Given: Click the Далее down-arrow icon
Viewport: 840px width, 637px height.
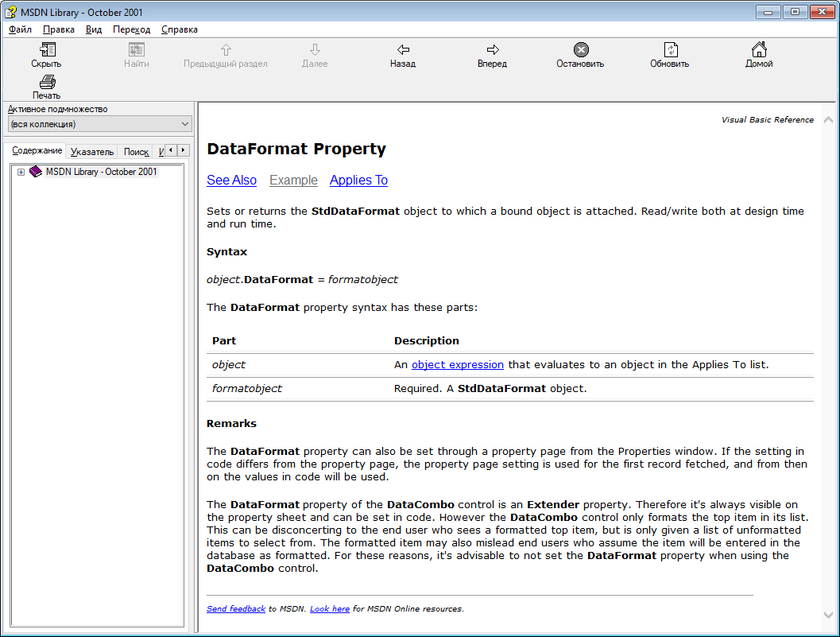Looking at the screenshot, I should coord(315,50).
